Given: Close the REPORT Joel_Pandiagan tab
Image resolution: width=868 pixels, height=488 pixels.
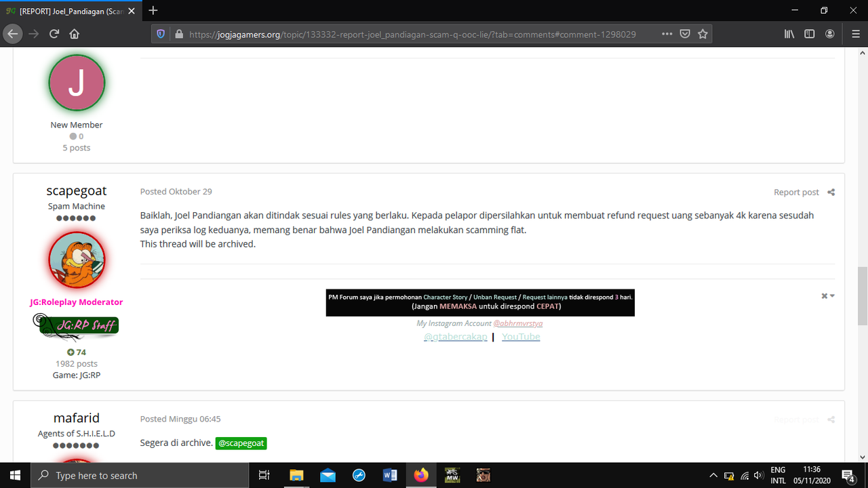Looking at the screenshot, I should click(133, 11).
